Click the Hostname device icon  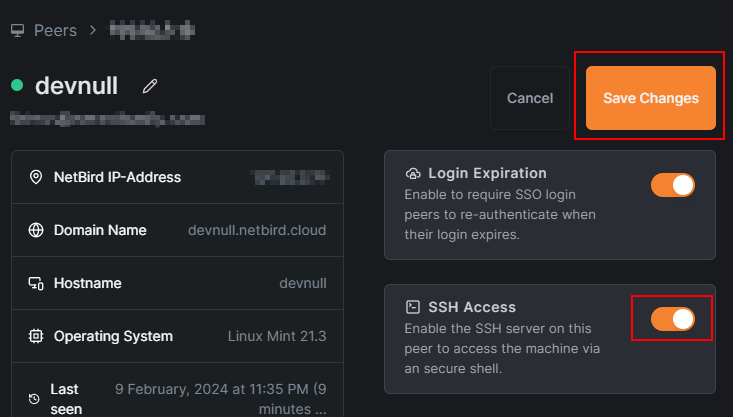[x=35, y=284]
